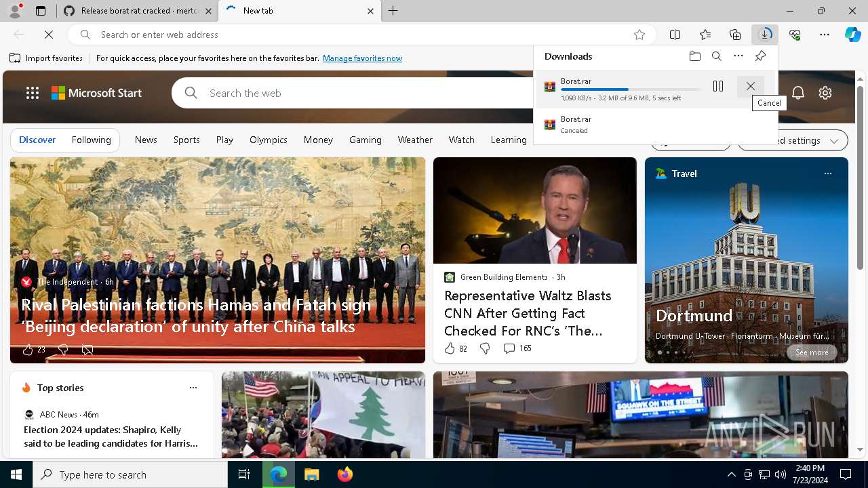Show hidden system tray icons

[731, 474]
